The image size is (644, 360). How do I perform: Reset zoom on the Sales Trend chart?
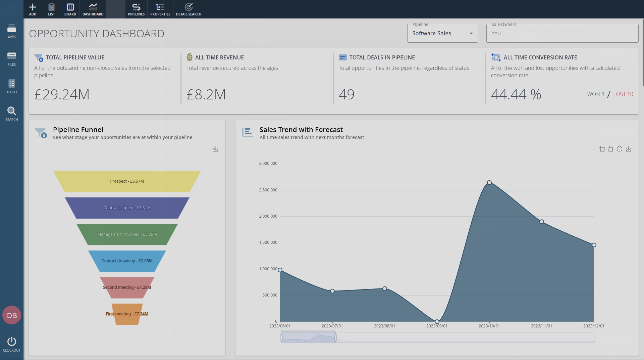click(610, 149)
